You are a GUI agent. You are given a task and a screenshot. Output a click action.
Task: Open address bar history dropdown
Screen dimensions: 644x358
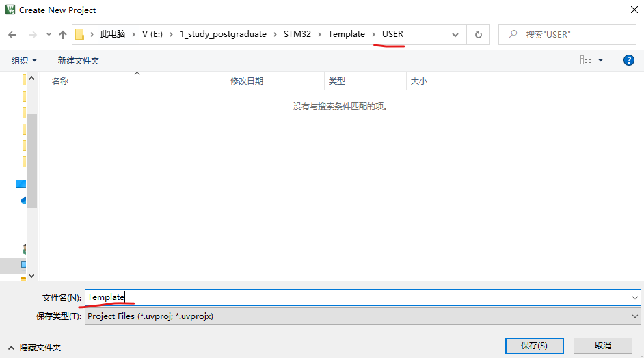click(455, 35)
